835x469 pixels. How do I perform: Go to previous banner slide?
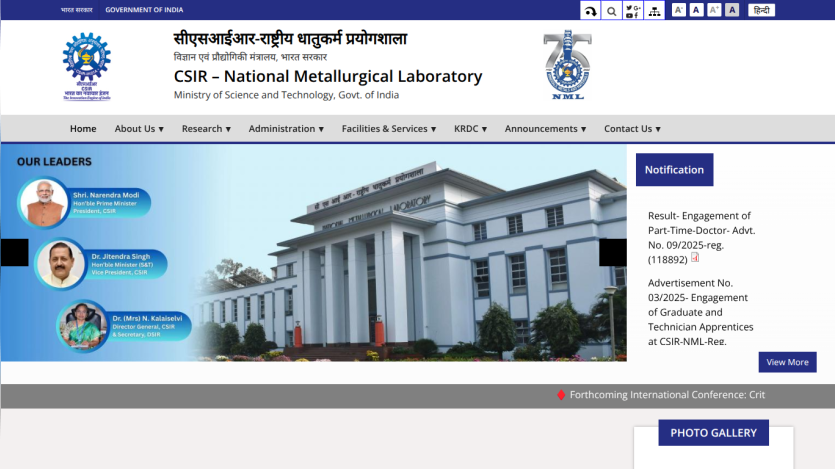tap(14, 252)
